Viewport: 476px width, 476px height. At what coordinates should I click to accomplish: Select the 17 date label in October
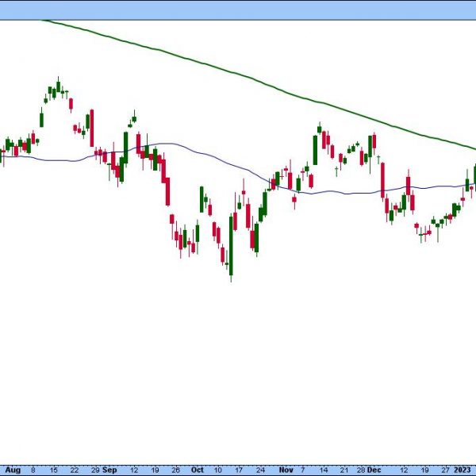(x=239, y=470)
